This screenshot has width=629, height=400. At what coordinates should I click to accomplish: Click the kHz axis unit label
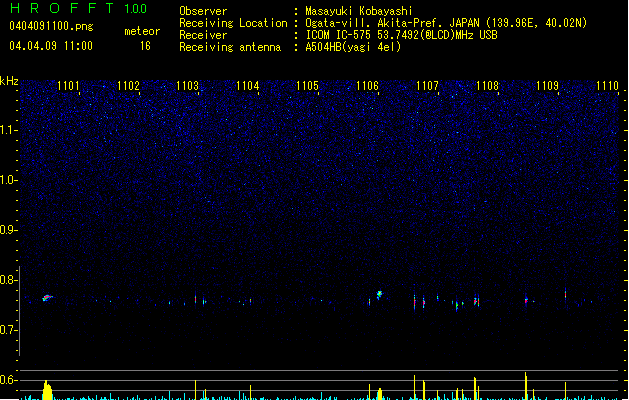pyautogui.click(x=9, y=81)
